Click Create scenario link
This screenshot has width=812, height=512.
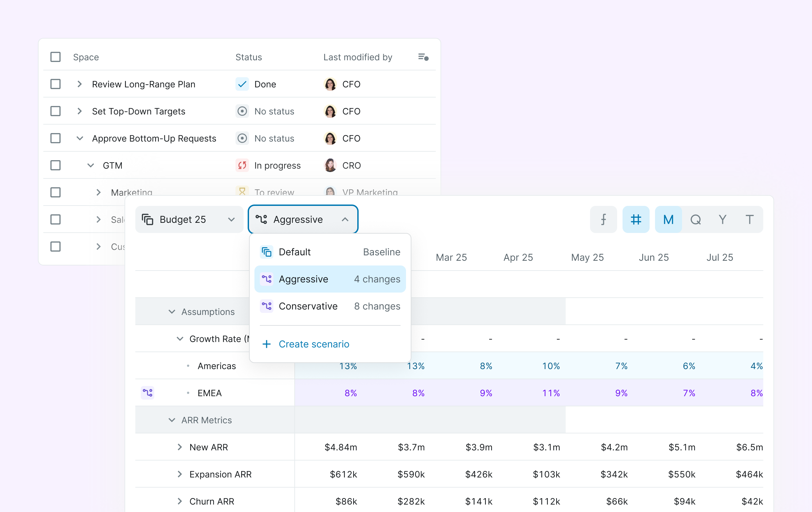(314, 344)
